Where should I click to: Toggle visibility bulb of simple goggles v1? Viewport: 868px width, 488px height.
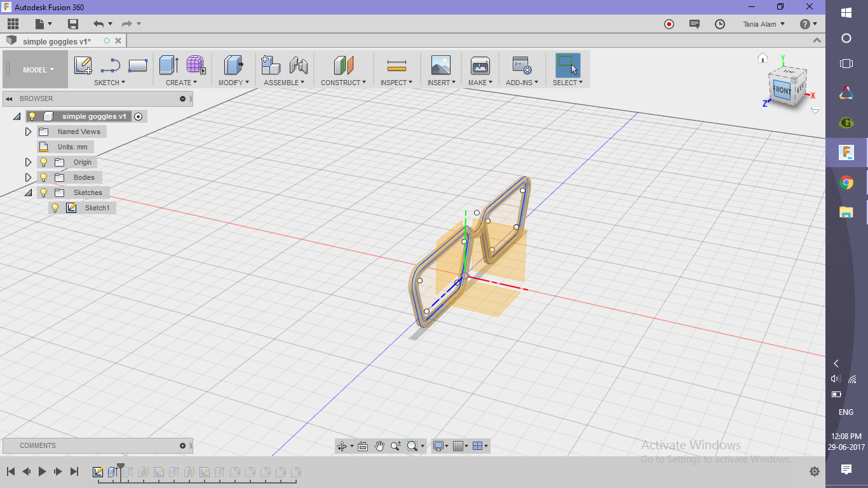point(32,116)
